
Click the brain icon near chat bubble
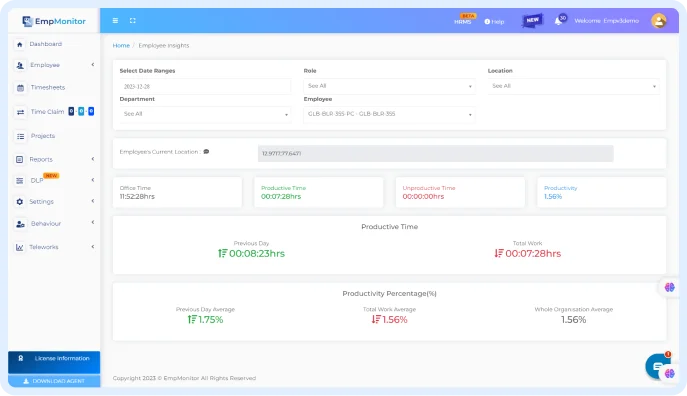669,374
